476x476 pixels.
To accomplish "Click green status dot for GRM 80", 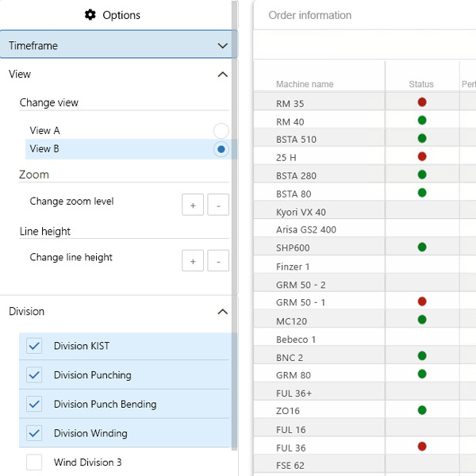I will coord(422,374).
